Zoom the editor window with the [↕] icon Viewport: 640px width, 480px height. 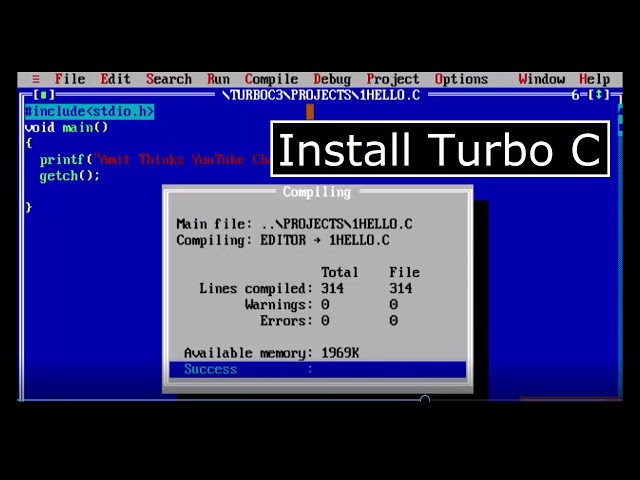pos(598,95)
